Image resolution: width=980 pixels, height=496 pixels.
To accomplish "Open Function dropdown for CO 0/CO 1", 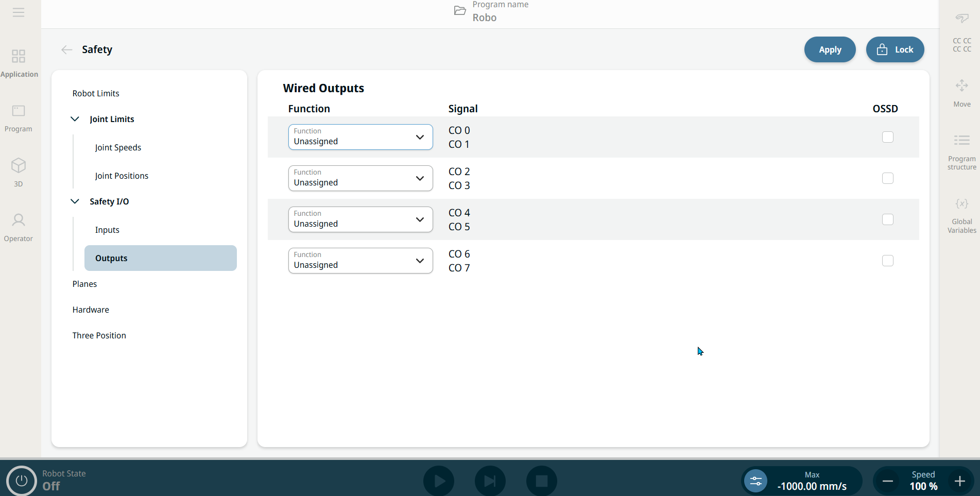I will pos(360,137).
